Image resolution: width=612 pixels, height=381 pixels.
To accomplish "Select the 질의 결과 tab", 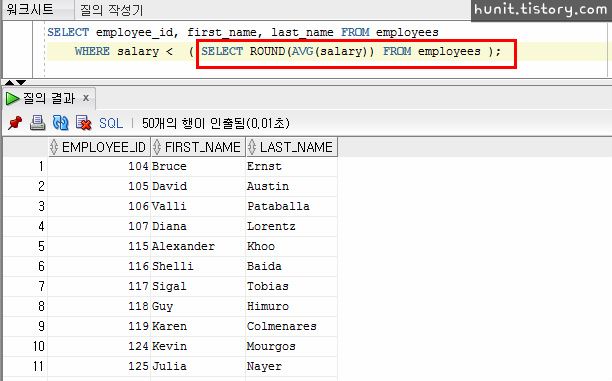I will coord(49,98).
